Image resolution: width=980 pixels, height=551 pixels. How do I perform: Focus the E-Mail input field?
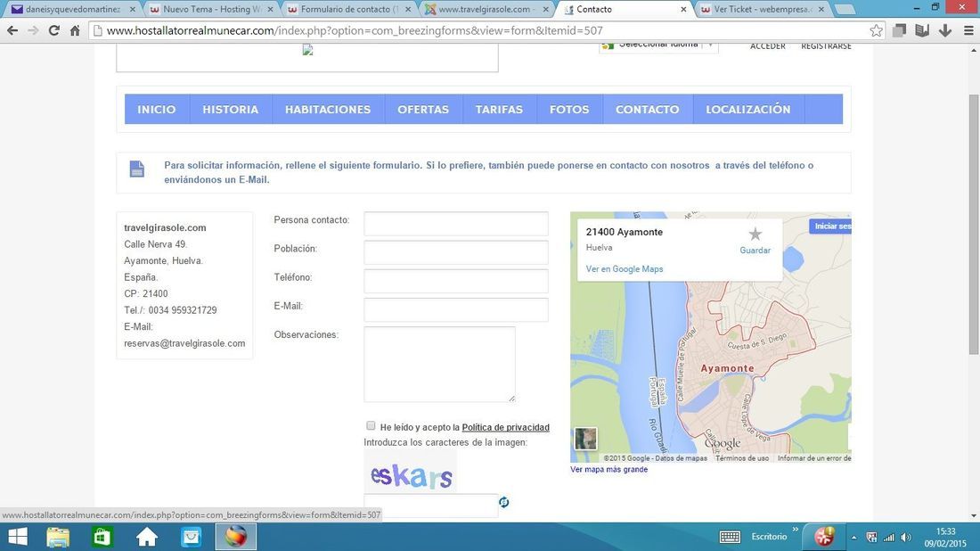456,309
